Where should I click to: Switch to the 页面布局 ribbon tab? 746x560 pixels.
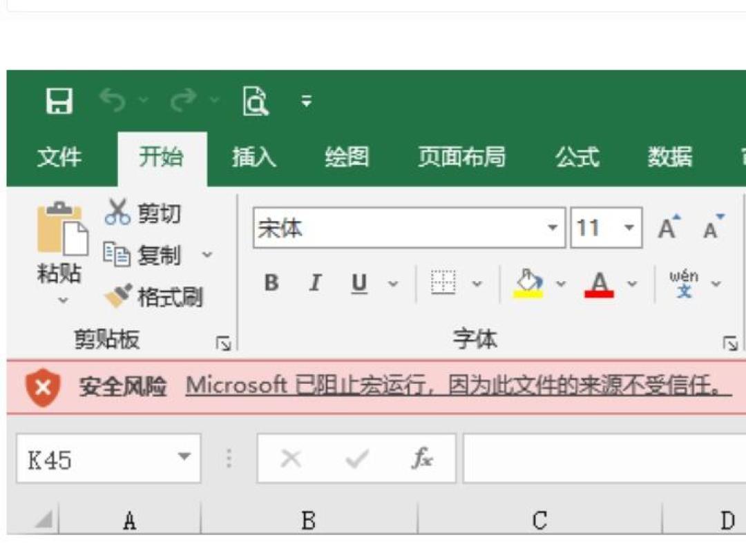pos(461,157)
